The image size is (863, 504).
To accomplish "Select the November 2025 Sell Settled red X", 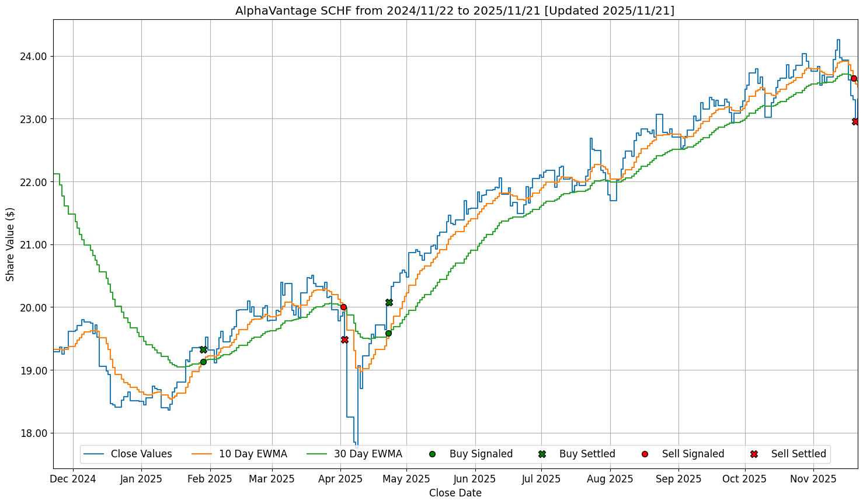I will coord(855,121).
